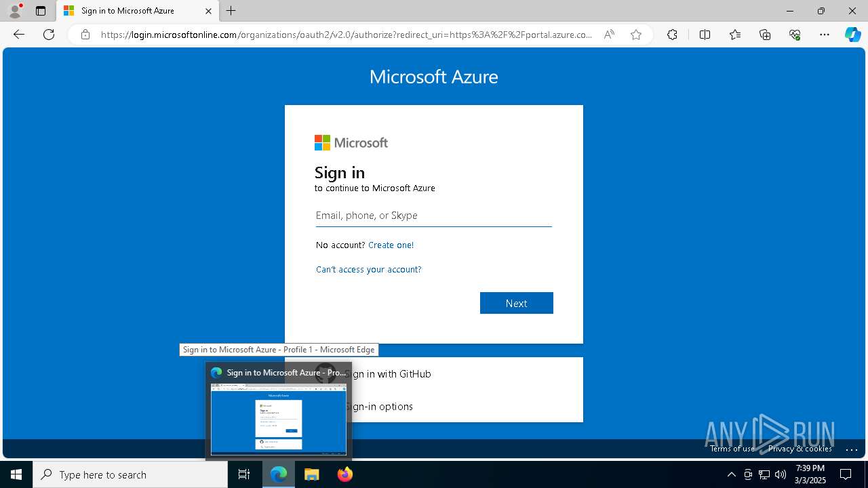868x488 pixels.
Task: Open the Edge profile avatar icon
Action: [x=14, y=11]
